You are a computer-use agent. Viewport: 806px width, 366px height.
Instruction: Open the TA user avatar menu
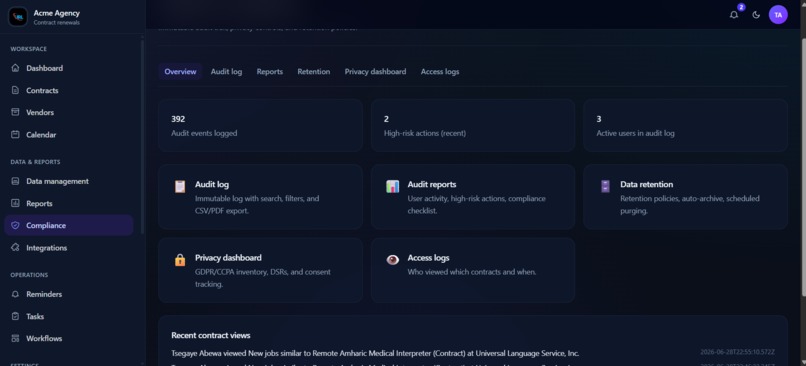point(778,15)
